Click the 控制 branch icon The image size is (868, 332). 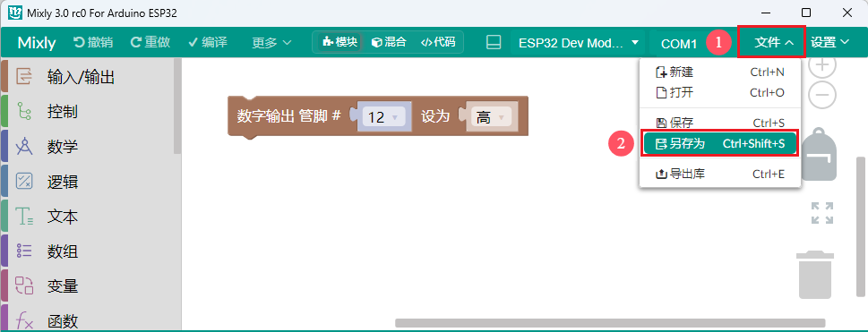24,112
